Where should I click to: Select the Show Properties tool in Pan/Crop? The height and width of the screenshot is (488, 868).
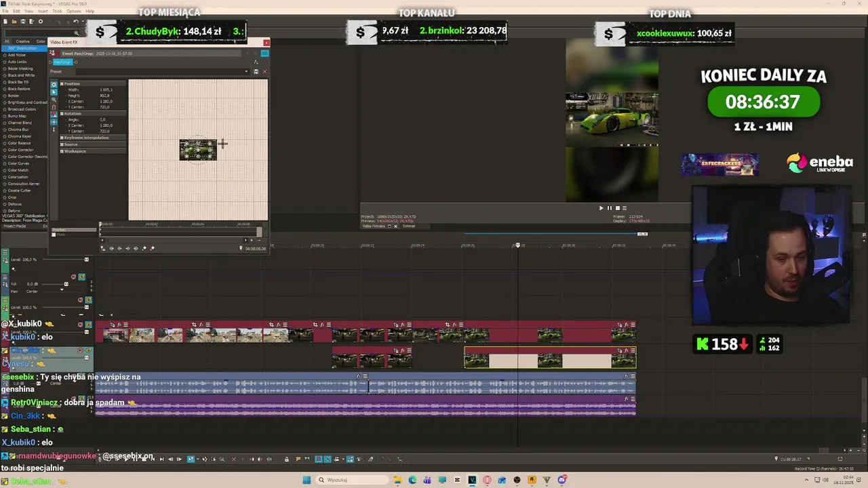coord(54,85)
